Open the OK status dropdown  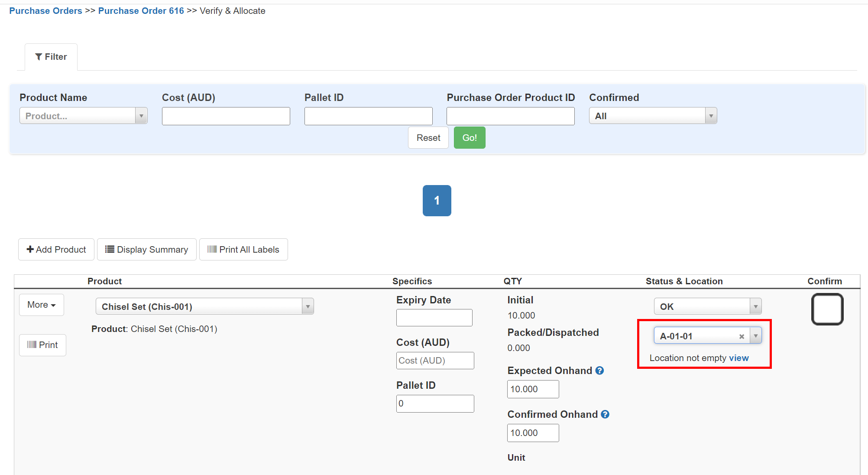pos(707,306)
